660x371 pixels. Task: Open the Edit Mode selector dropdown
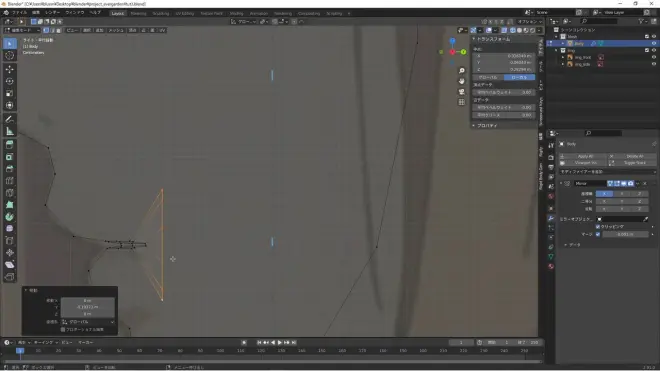(22, 30)
